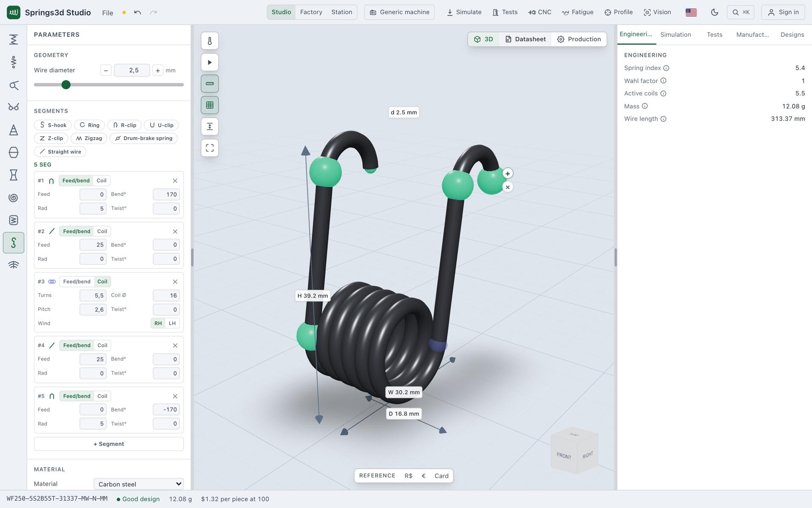Choose the barrel spring sidebar icon
Screen dimensions: 812x508
point(14,152)
